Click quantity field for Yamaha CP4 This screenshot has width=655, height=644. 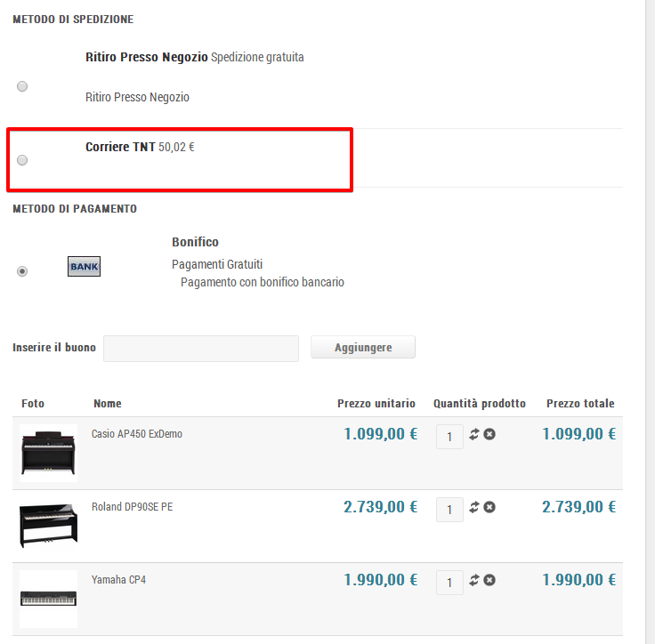coord(449,583)
